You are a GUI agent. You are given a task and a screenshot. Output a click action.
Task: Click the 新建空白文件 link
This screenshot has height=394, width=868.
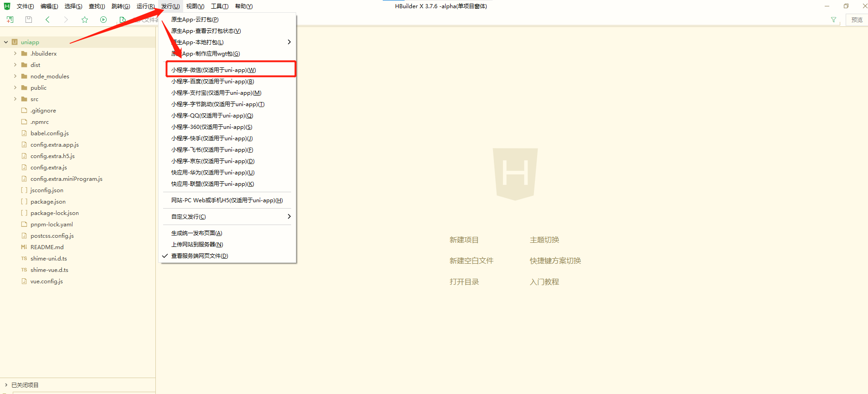tap(471, 261)
